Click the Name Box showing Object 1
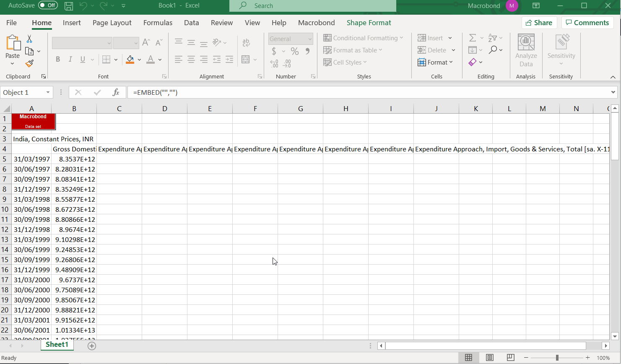This screenshot has height=364, width=621. tap(27, 92)
